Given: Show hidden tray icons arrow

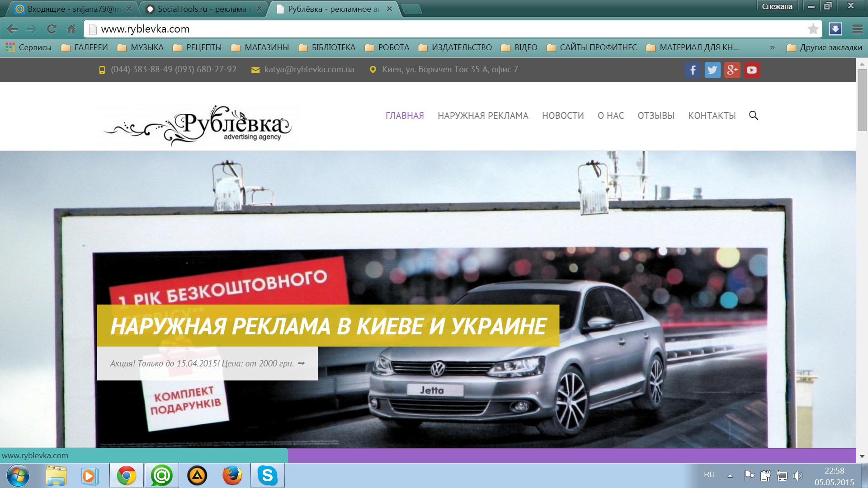Looking at the screenshot, I should coord(730,475).
